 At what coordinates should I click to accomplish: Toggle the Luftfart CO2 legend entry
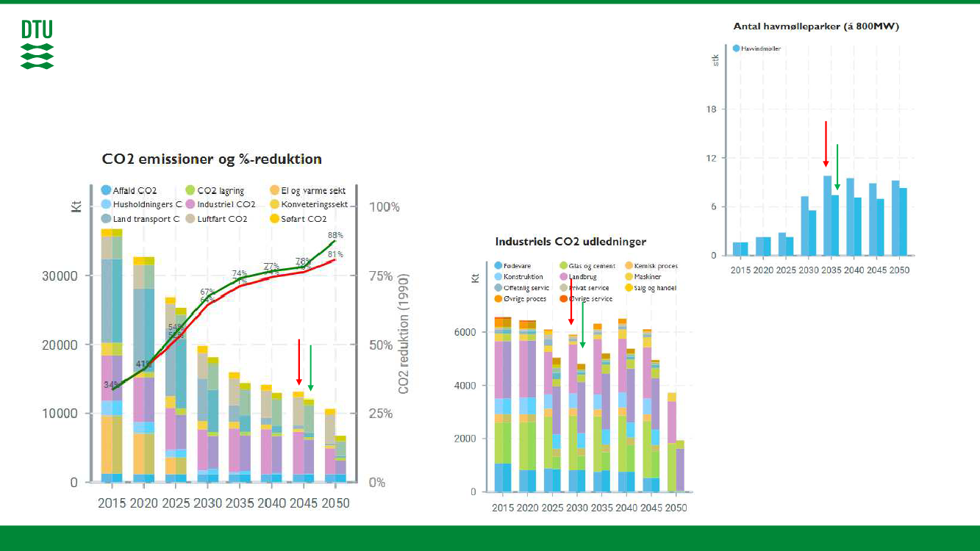tap(216, 219)
